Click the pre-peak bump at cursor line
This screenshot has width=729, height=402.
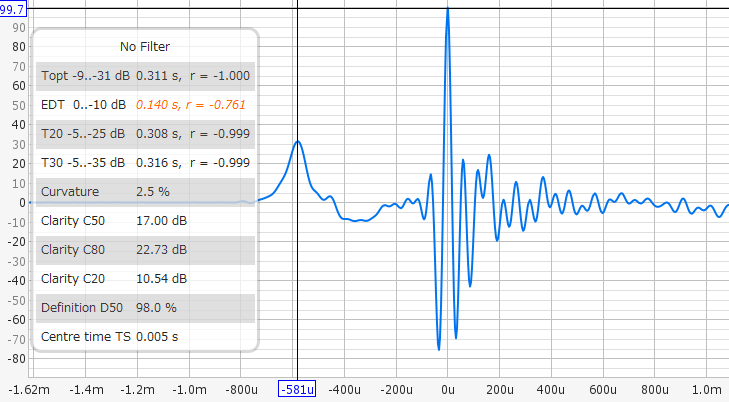click(297, 142)
